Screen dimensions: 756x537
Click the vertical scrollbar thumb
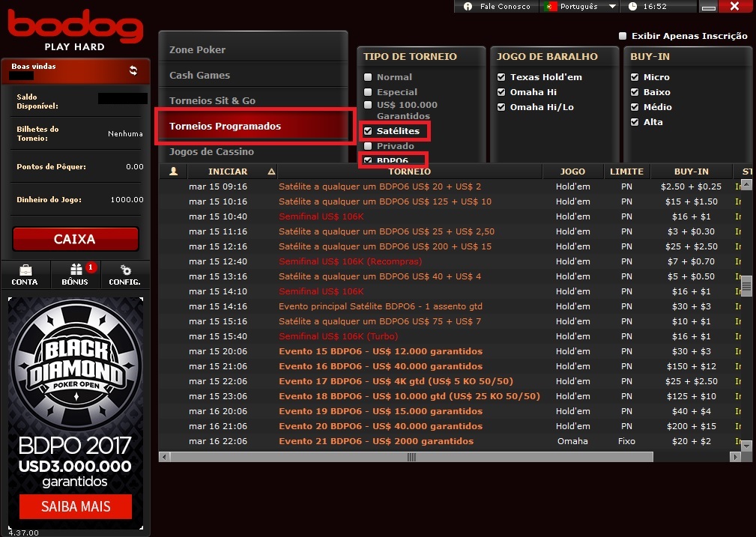coord(746,286)
